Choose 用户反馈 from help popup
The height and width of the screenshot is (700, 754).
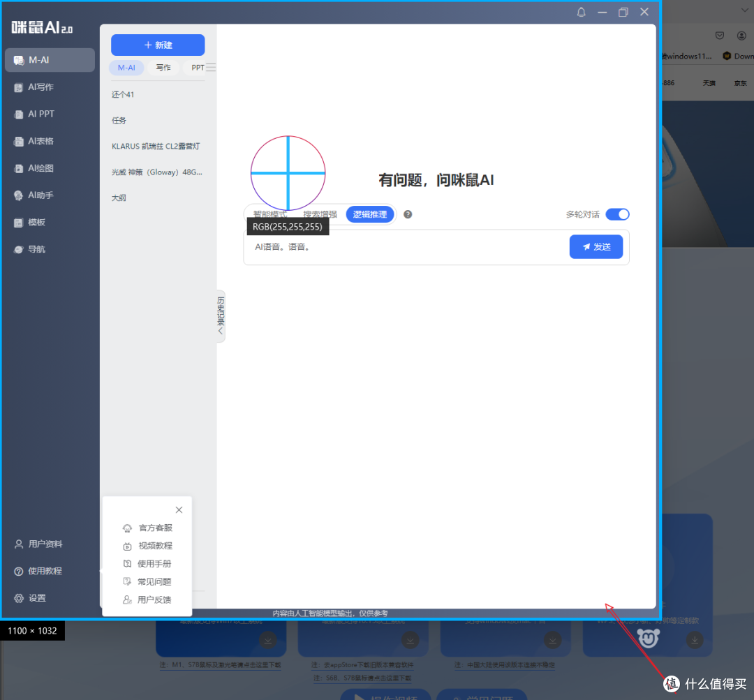[x=147, y=600]
